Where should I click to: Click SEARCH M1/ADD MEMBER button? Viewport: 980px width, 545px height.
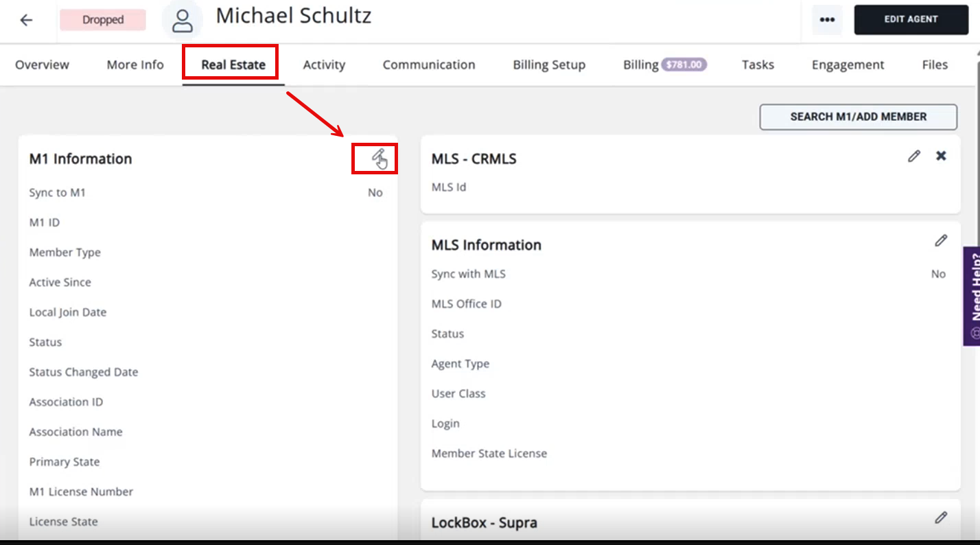pos(858,117)
